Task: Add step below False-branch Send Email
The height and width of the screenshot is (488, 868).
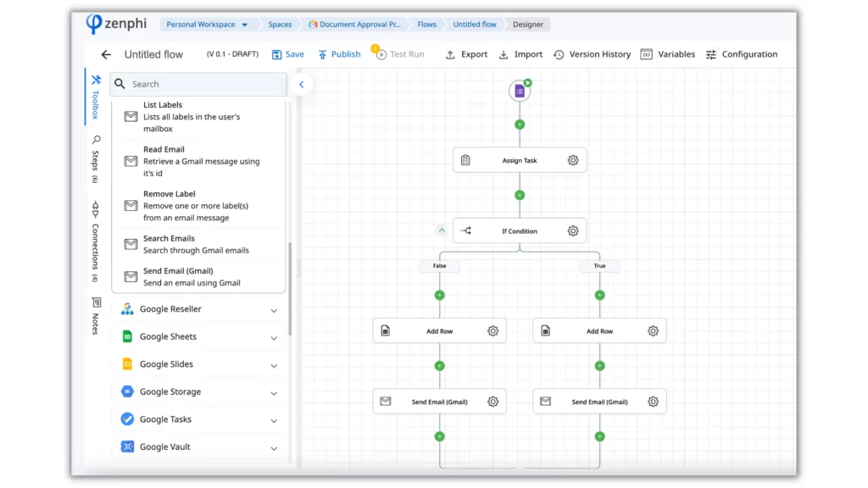Action: pyautogui.click(x=440, y=436)
